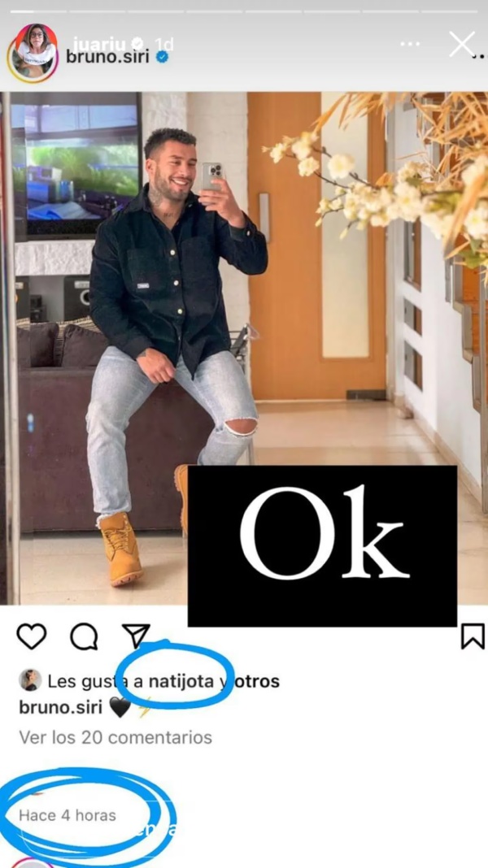Open the story author's profile picture

click(x=33, y=52)
